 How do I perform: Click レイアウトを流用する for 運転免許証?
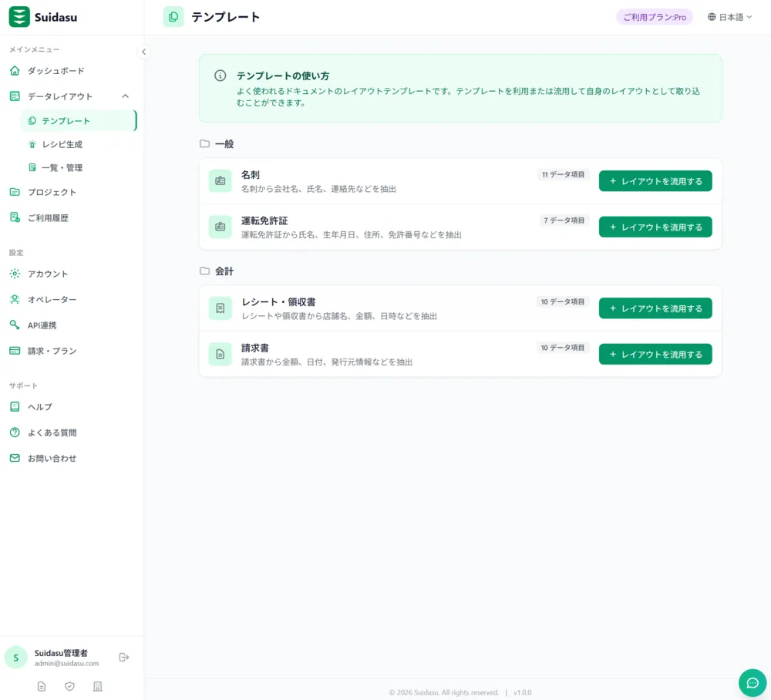coord(655,227)
